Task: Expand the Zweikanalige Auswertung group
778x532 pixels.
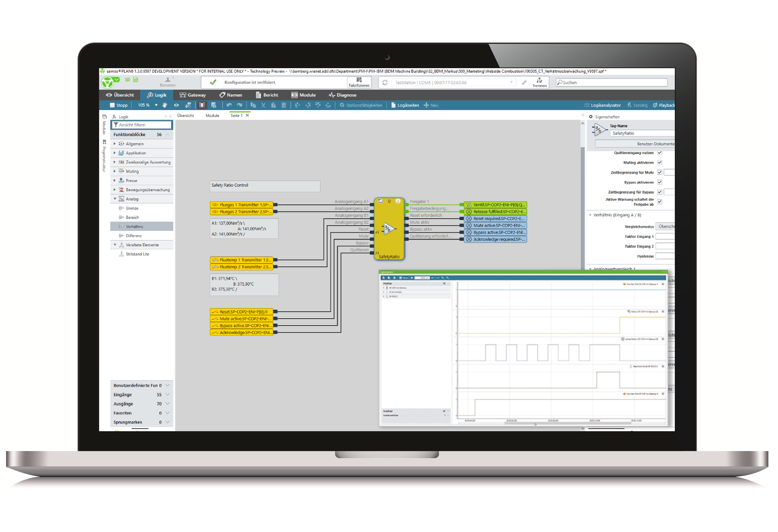Action: coord(114,162)
